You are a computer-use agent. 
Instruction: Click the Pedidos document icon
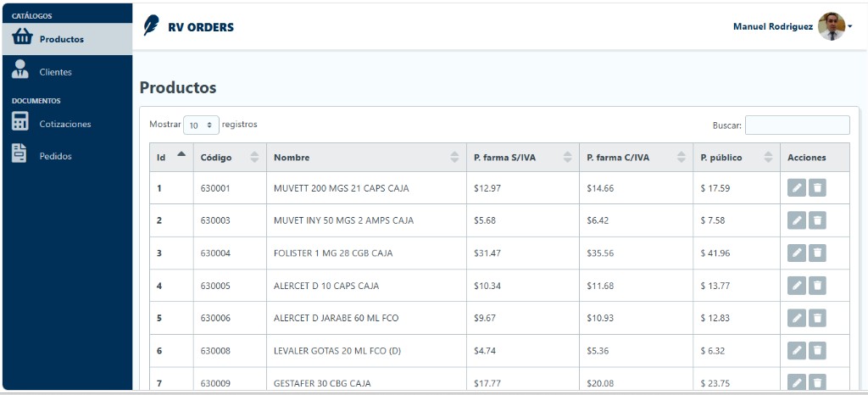coord(20,153)
